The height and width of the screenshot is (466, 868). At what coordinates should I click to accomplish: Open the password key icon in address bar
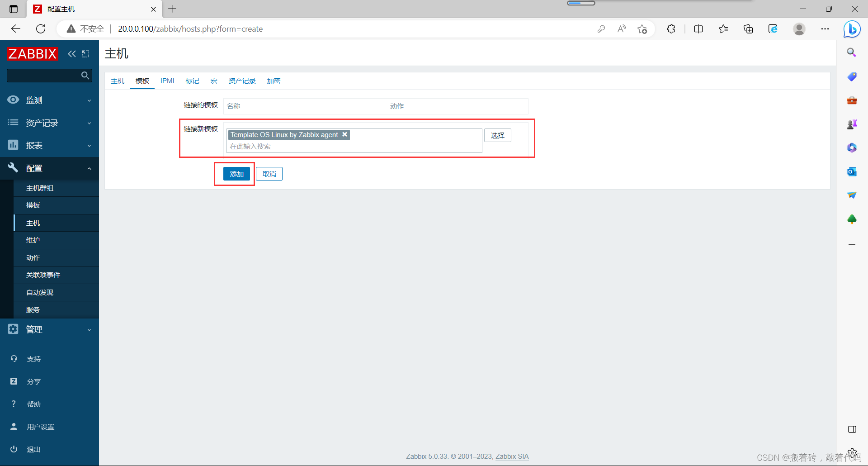[x=601, y=29]
